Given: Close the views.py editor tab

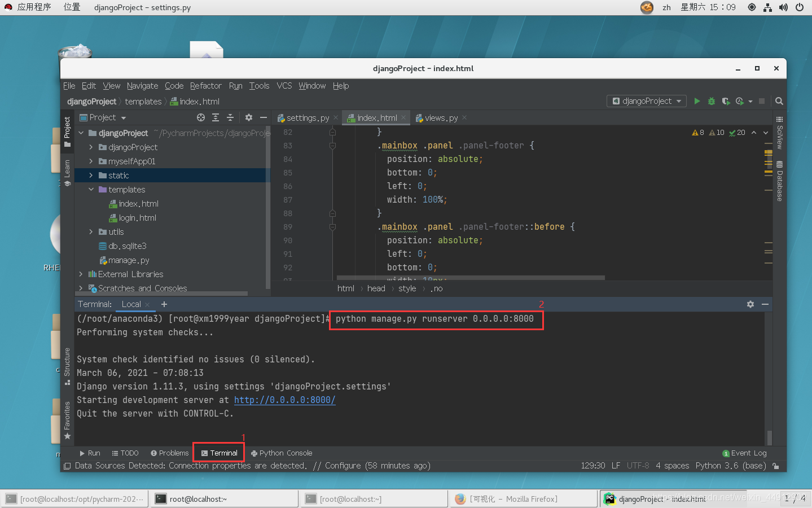Looking at the screenshot, I should (464, 118).
